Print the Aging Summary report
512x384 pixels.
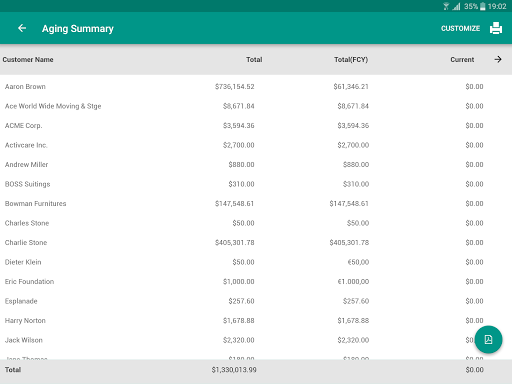point(496,28)
